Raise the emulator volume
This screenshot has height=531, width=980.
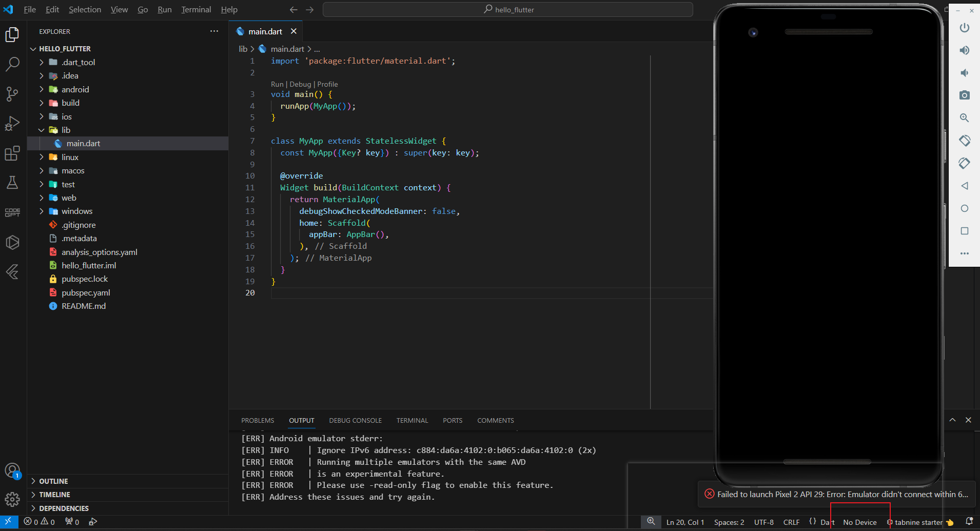point(965,50)
